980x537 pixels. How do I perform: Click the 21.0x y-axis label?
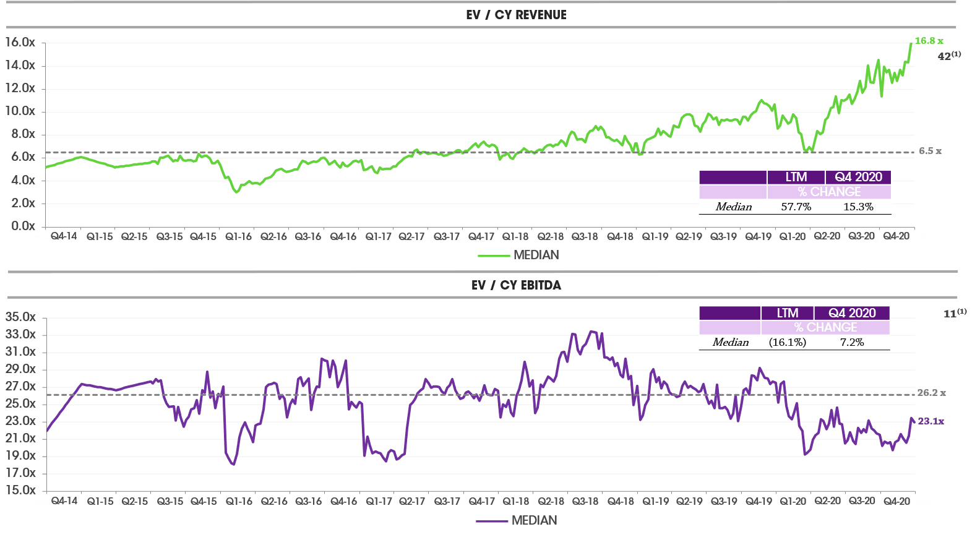click(20, 438)
